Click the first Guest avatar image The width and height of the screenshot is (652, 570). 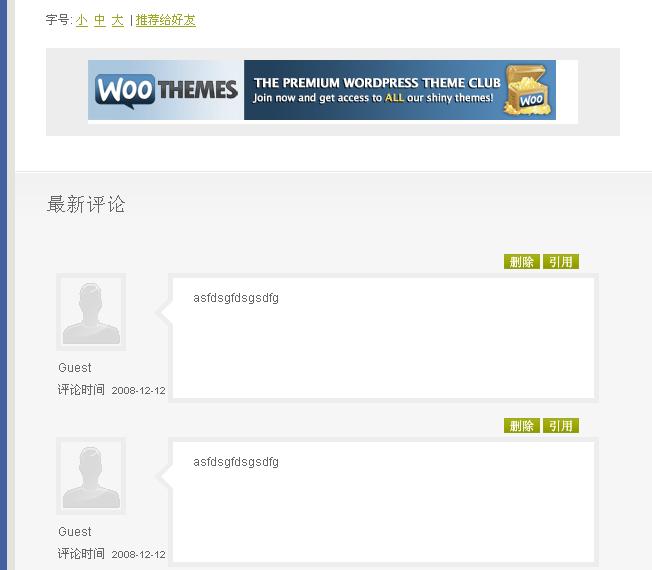coord(91,312)
